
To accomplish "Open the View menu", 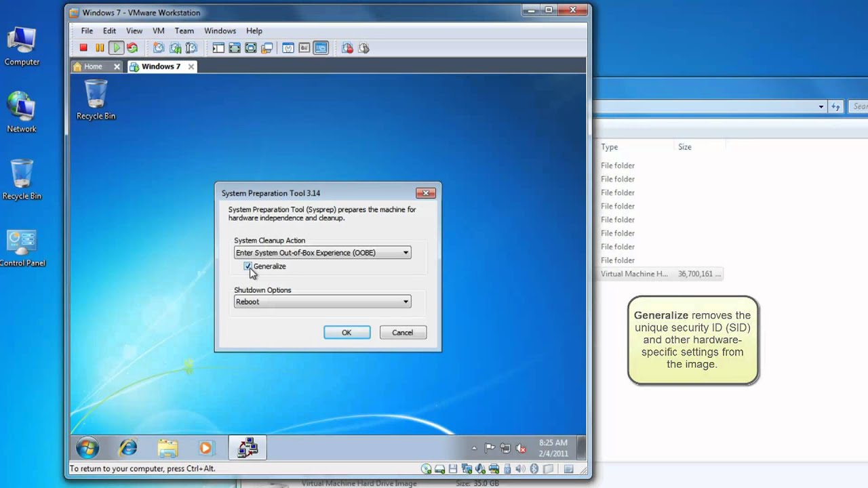I will (x=134, y=30).
